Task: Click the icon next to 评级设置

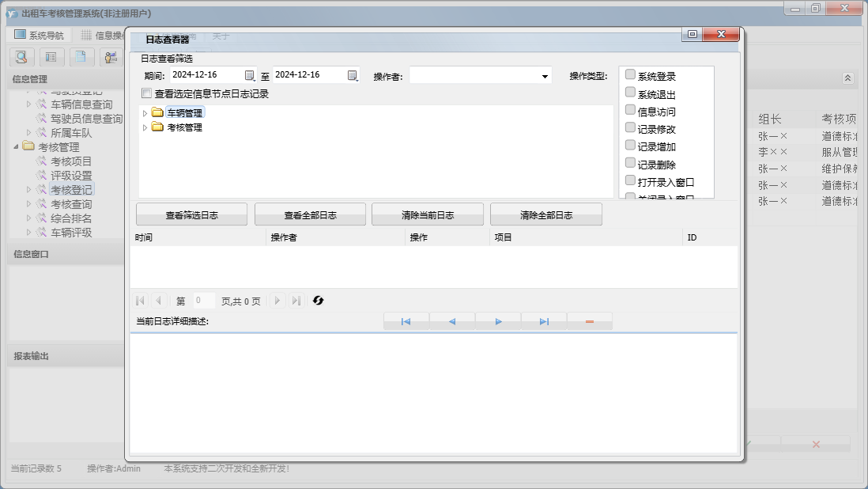Action: tap(42, 176)
